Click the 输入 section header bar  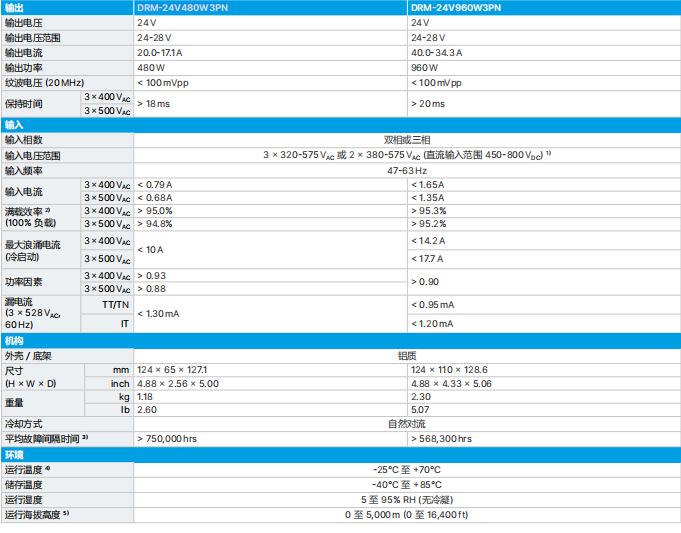coord(340,125)
